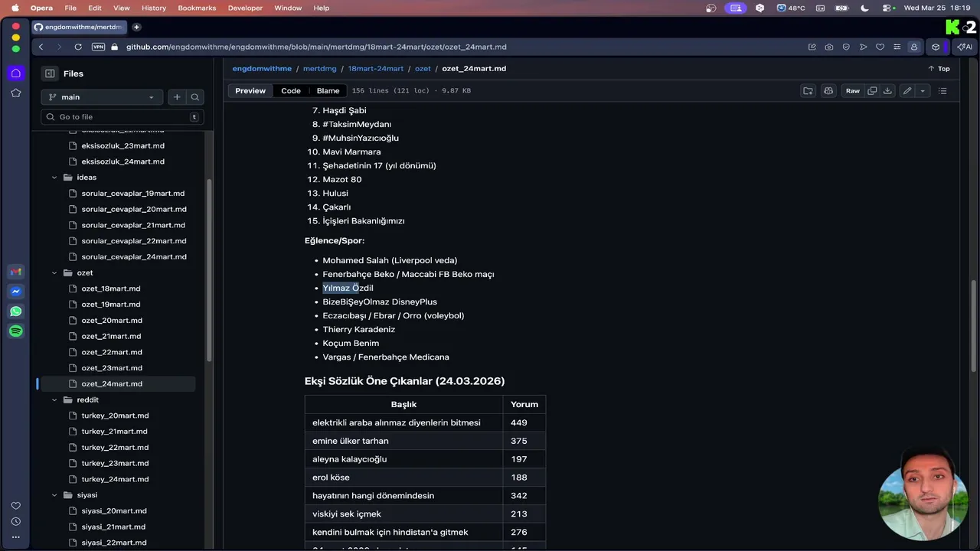Click the github.com address bar URL

(x=316, y=47)
